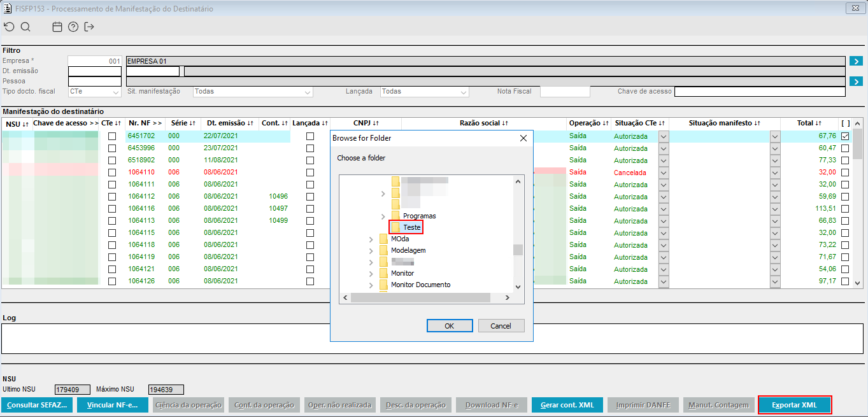Tick the CTe checkbox for NF 6451702
The image size is (868, 417).
[112, 136]
